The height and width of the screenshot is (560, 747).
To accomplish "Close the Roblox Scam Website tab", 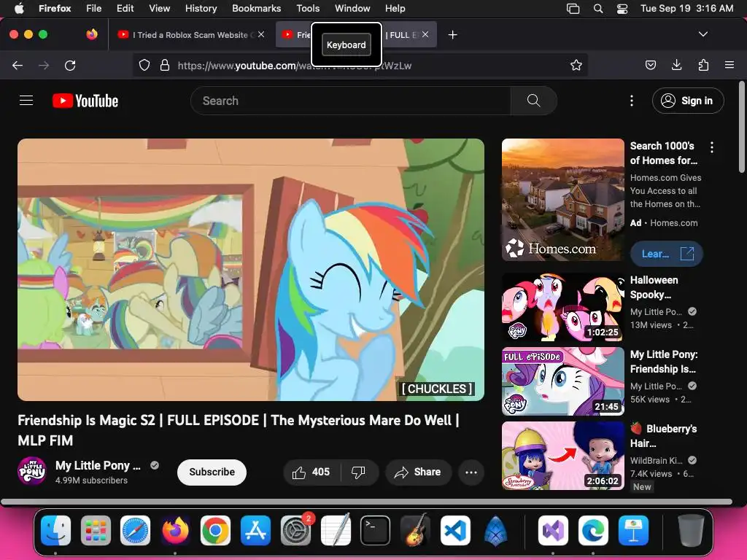I will [261, 34].
